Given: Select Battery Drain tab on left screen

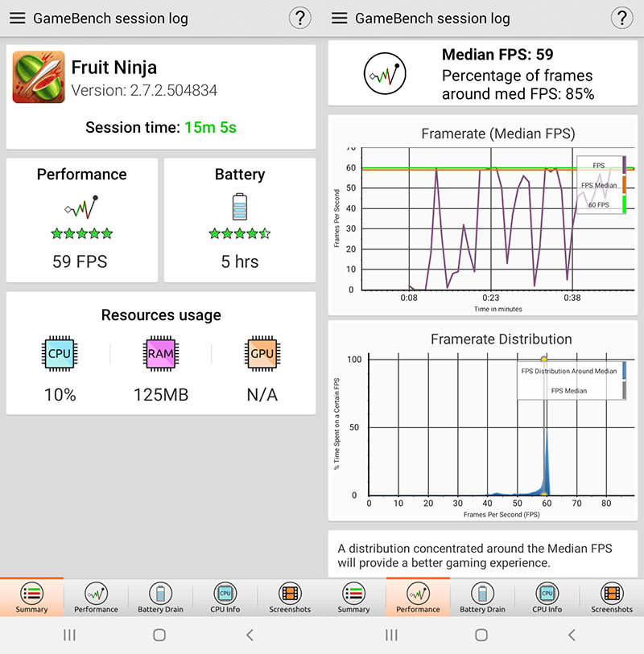Looking at the screenshot, I should [161, 597].
